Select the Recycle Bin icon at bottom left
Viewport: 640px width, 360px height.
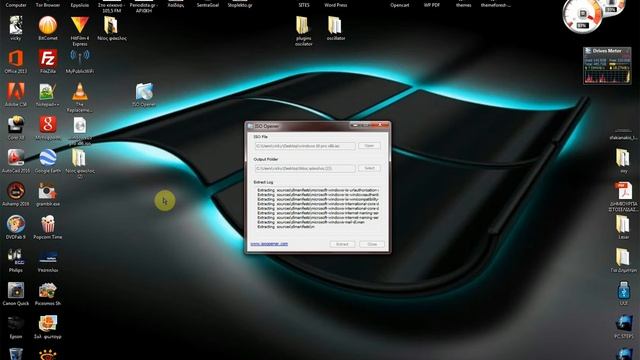tap(16, 353)
